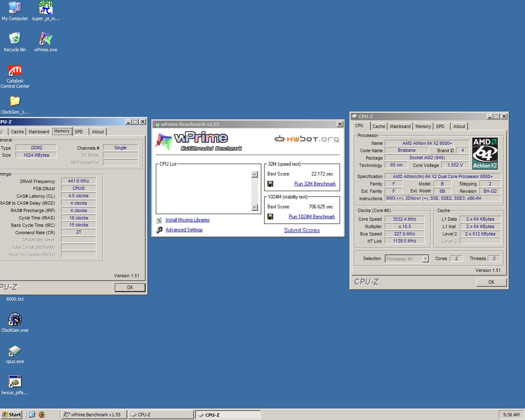Image resolution: width=525 pixels, height=420 pixels.
Task: Click OK in left CPU-Z Memory window
Action: point(130,288)
